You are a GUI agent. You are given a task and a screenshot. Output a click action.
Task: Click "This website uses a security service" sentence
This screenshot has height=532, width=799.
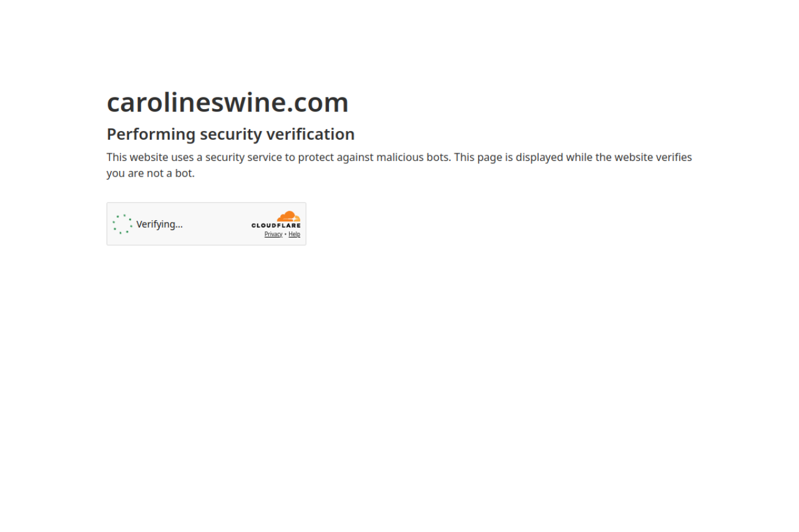(x=194, y=157)
